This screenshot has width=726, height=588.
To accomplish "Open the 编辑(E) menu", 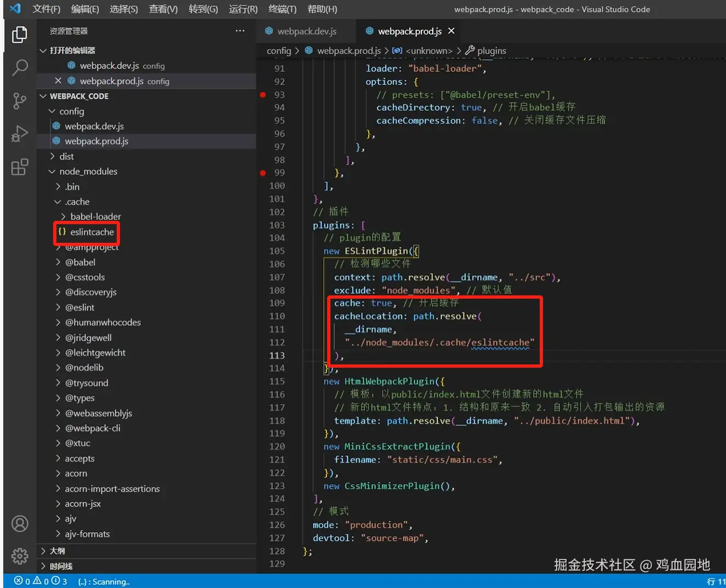I will (85, 9).
